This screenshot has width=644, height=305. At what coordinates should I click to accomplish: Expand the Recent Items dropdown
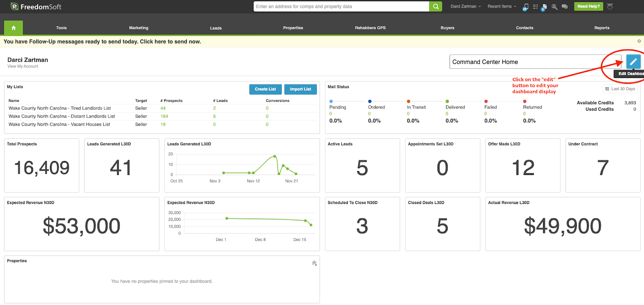tap(502, 6)
